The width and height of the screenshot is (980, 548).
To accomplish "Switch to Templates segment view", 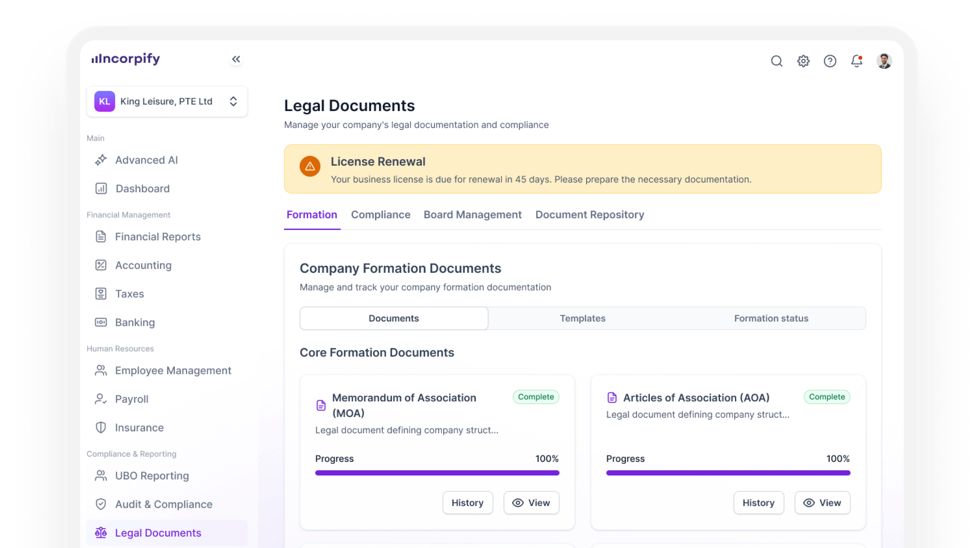I will pos(582,318).
